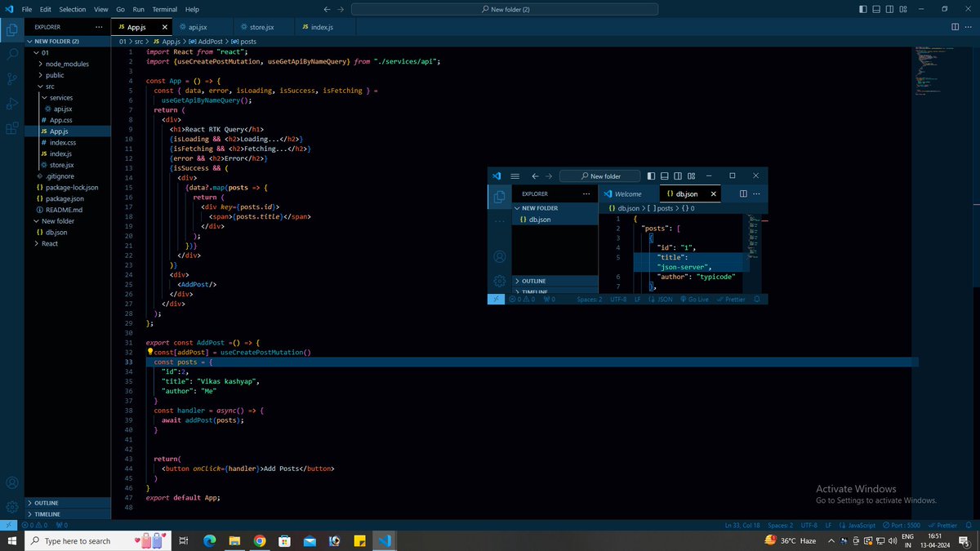
Task: Click Manage gear in small New folder window
Action: (498, 281)
